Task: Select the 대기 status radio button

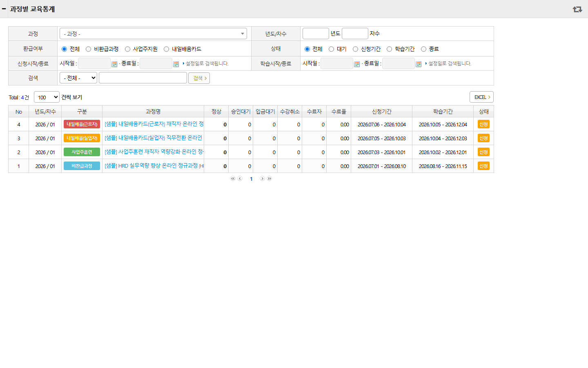Action: click(x=331, y=49)
